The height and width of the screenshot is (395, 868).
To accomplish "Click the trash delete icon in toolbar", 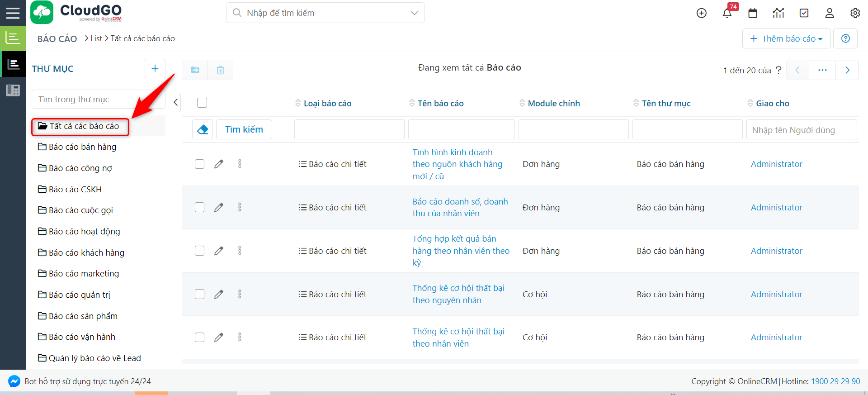I will click(220, 70).
